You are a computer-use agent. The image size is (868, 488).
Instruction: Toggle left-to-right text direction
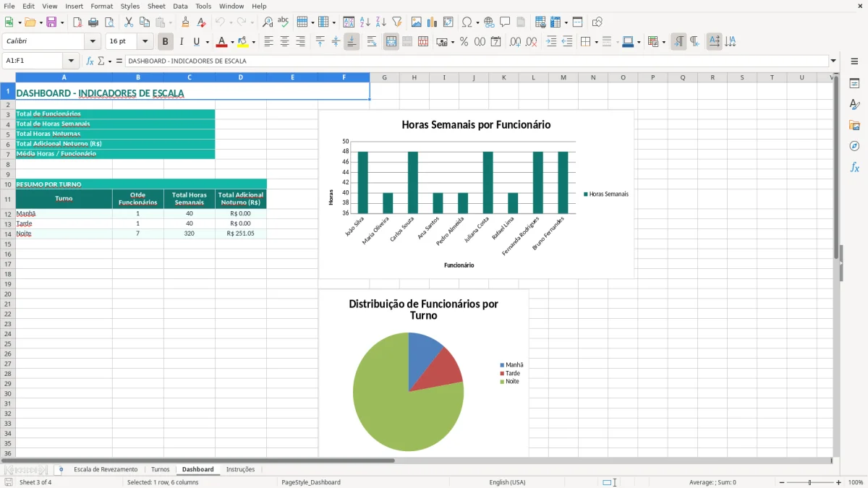tap(678, 42)
